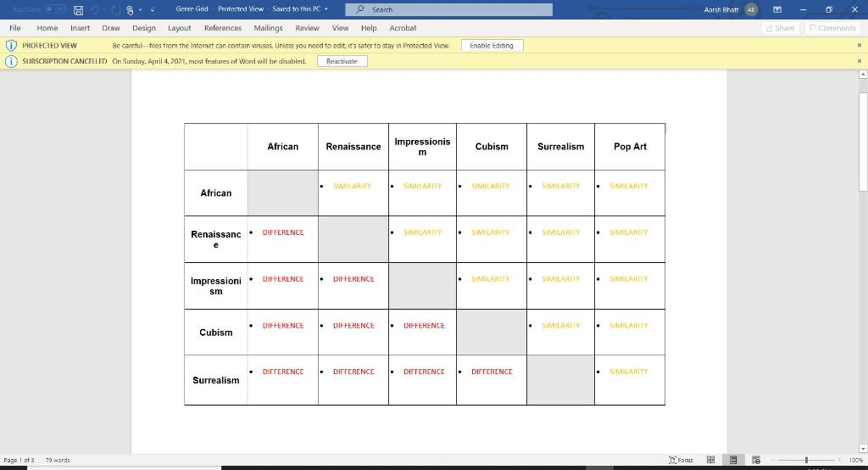Click the Reactivate button
This screenshot has width=868, height=470.
(x=342, y=61)
